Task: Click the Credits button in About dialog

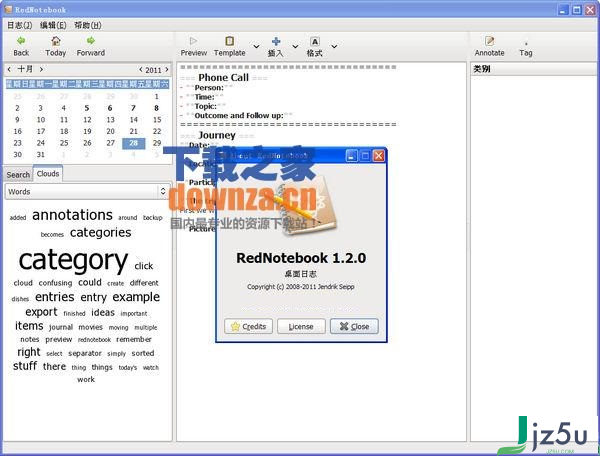Action: pyautogui.click(x=248, y=326)
